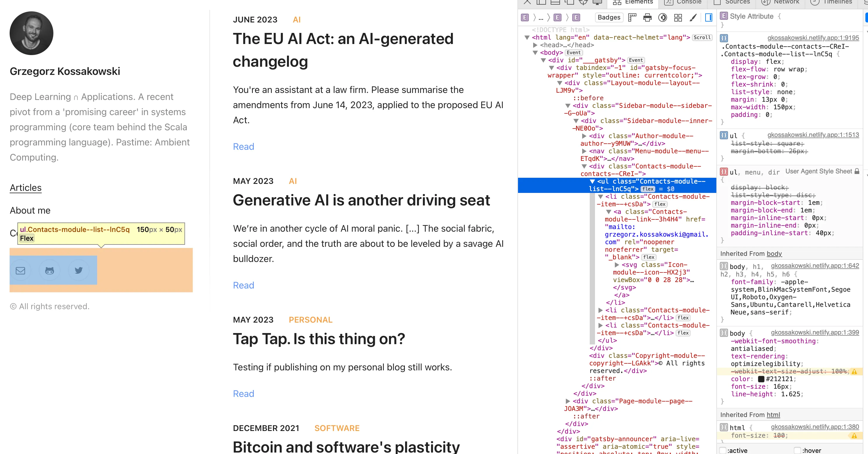868x454 pixels.
Task: Click the Elements tab icon
Action: [x=617, y=2]
